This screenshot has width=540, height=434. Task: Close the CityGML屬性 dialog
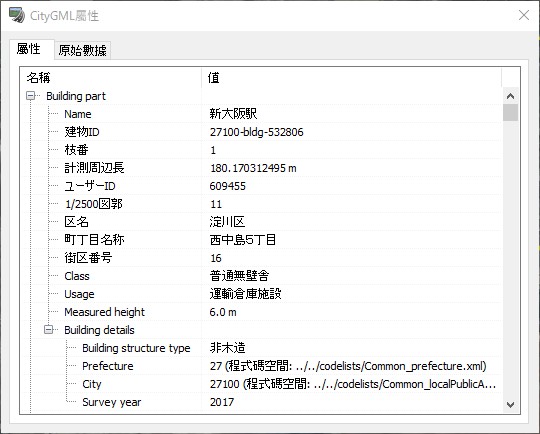tap(524, 15)
